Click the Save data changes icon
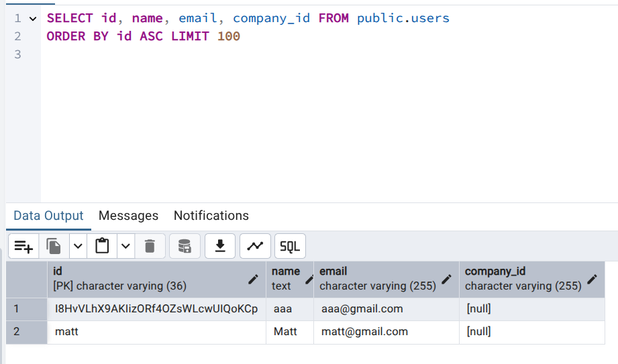This screenshot has height=364, width=618. 185,247
